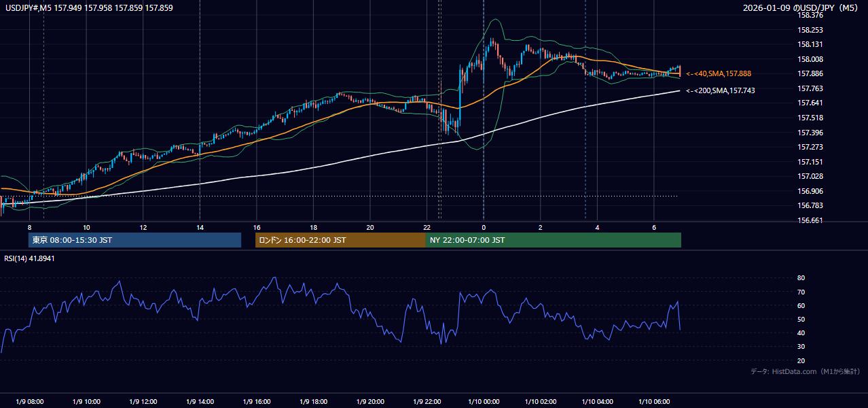Click RSI scale label 40
The height and width of the screenshot is (408, 868).
pyautogui.click(x=801, y=333)
